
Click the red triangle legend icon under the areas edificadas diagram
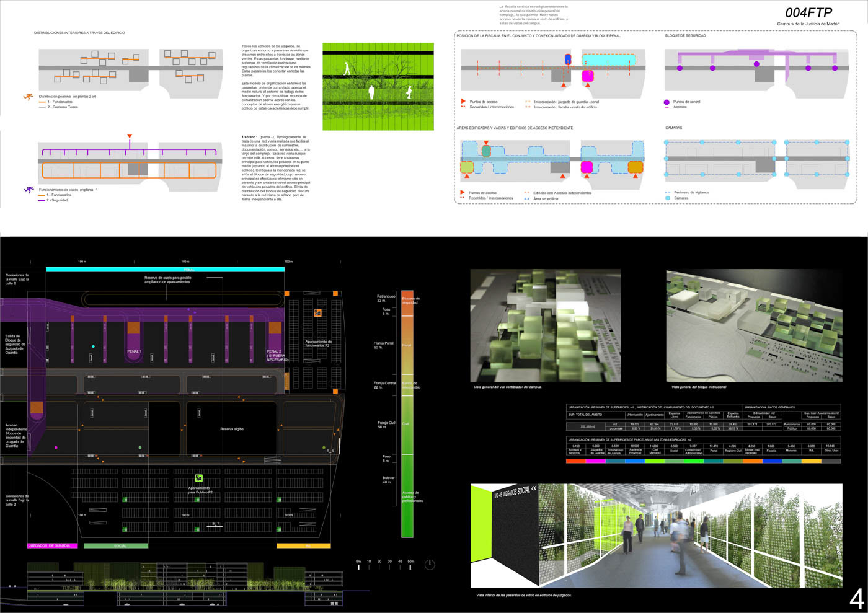coord(463,193)
